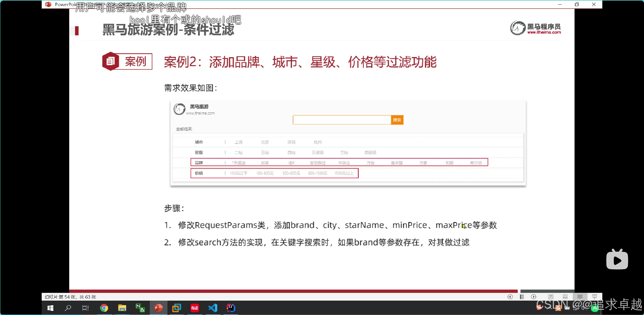Click the hotel search input box

(342, 120)
